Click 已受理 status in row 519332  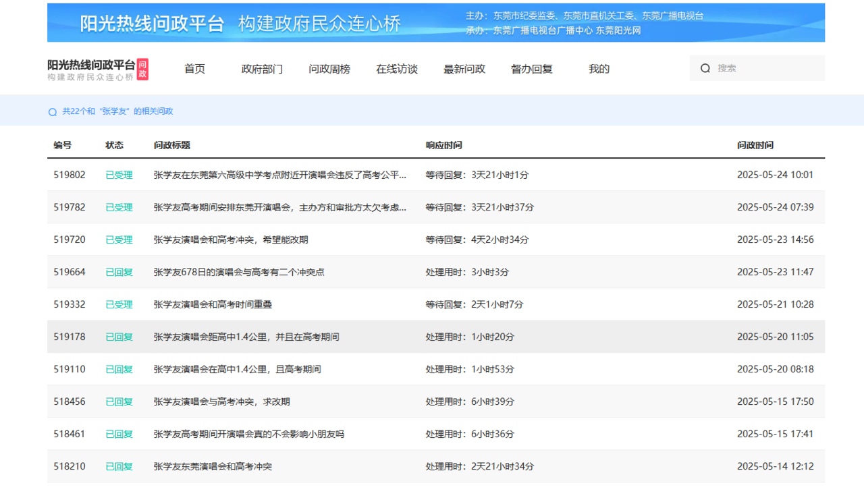[x=119, y=304]
